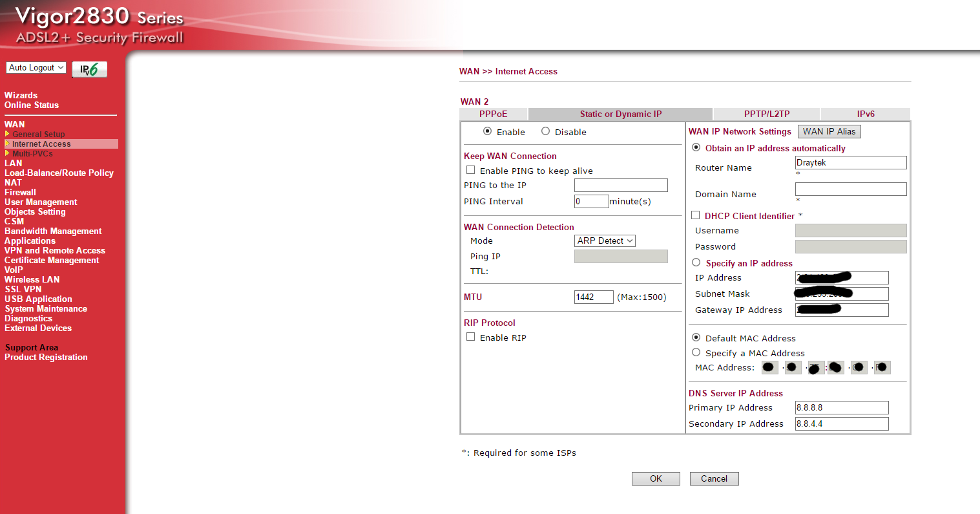This screenshot has width=980, height=514.
Task: Open WAN menu section
Action: coord(14,124)
